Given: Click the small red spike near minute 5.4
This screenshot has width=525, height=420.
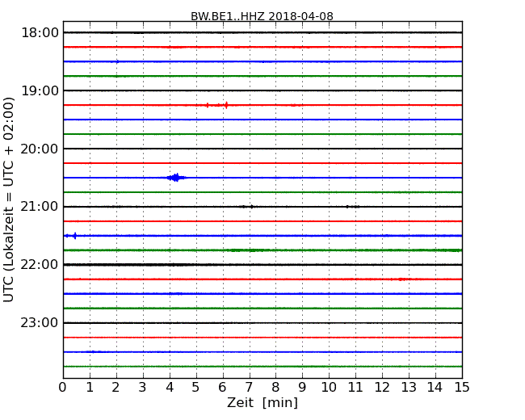Looking at the screenshot, I should click(x=208, y=105).
